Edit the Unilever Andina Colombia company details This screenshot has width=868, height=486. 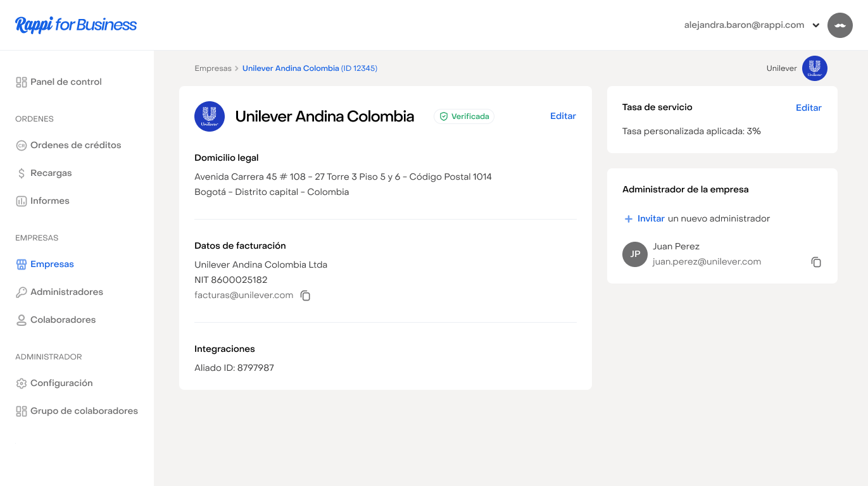click(562, 116)
